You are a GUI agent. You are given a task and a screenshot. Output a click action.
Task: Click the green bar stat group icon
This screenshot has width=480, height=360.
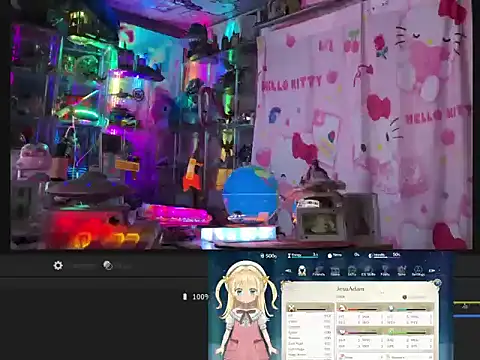pyautogui.click(x=391, y=332)
